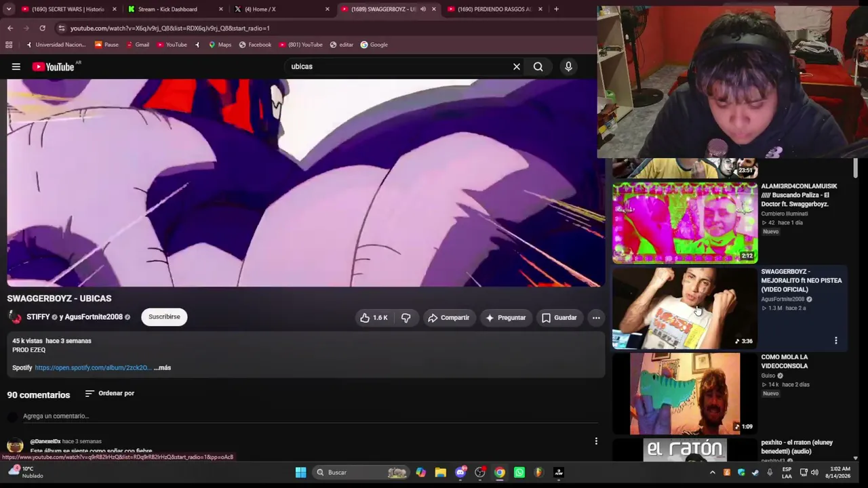Open WhatsApp from the taskbar
Image resolution: width=868 pixels, height=488 pixels.
519,472
